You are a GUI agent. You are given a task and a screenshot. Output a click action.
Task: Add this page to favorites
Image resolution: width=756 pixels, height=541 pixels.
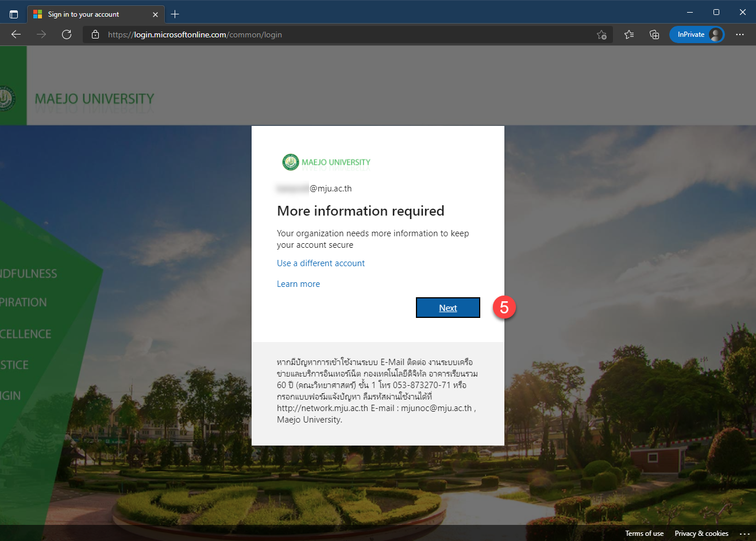[x=601, y=34]
